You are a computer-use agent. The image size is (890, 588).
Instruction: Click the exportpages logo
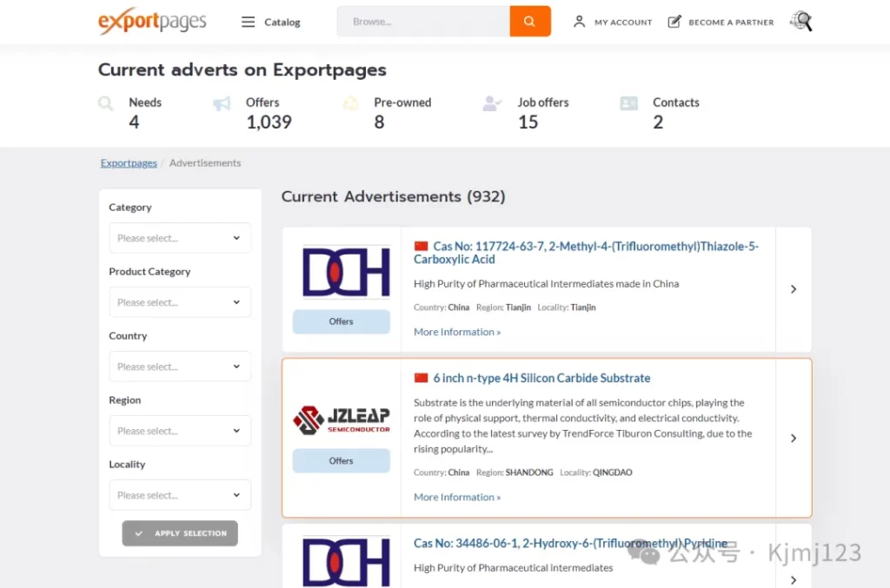pos(152,21)
